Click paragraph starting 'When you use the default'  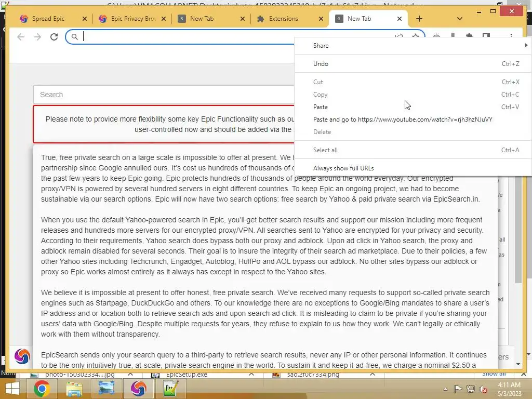264,246
